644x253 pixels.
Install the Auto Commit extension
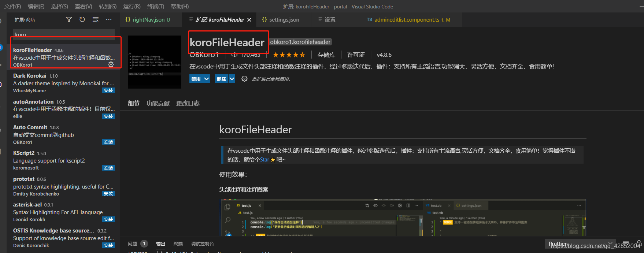point(108,142)
